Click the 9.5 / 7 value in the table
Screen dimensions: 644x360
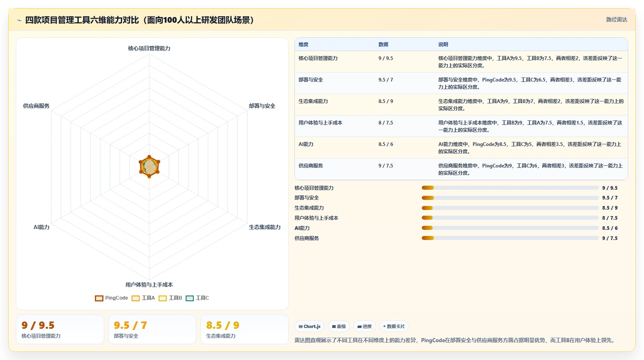386,80
